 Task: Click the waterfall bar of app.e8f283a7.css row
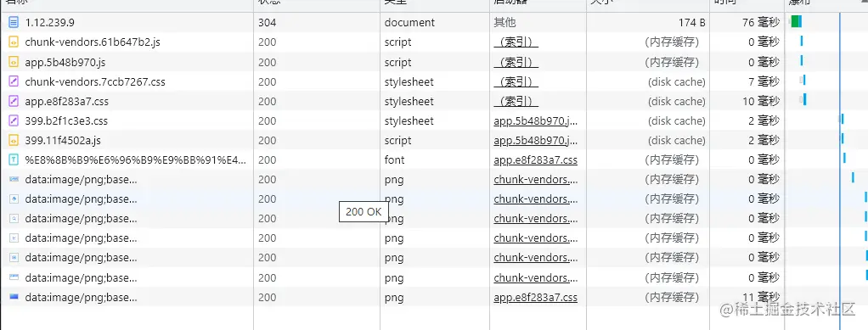(x=804, y=99)
